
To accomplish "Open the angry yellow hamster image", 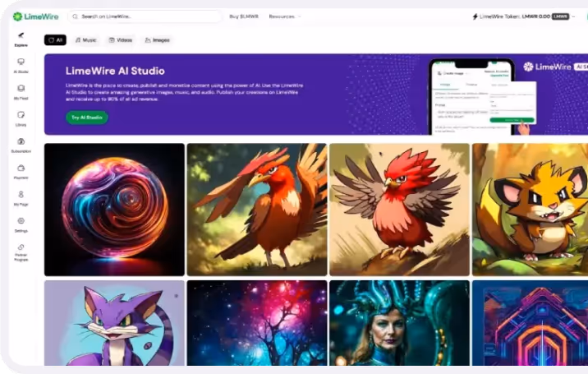I will coord(530,210).
